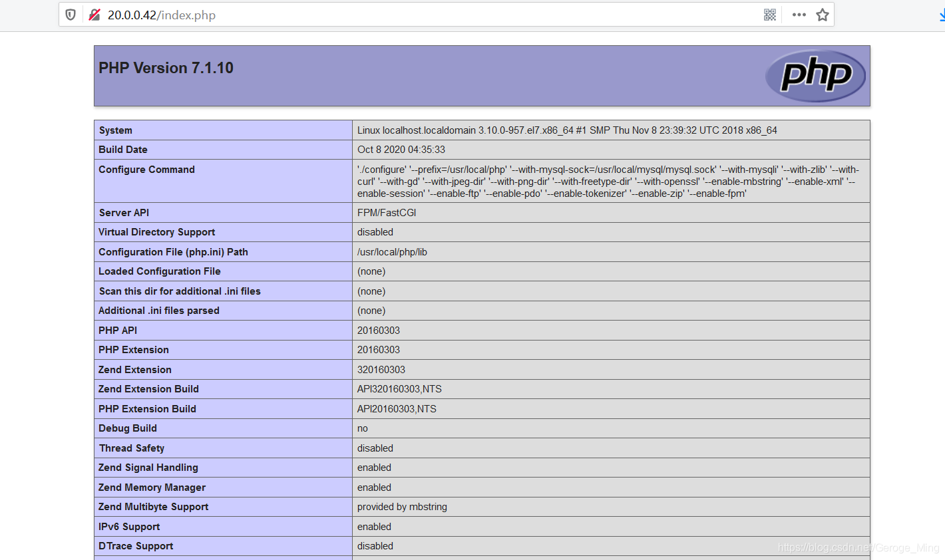Select the Virtual Directory Support label

point(157,232)
